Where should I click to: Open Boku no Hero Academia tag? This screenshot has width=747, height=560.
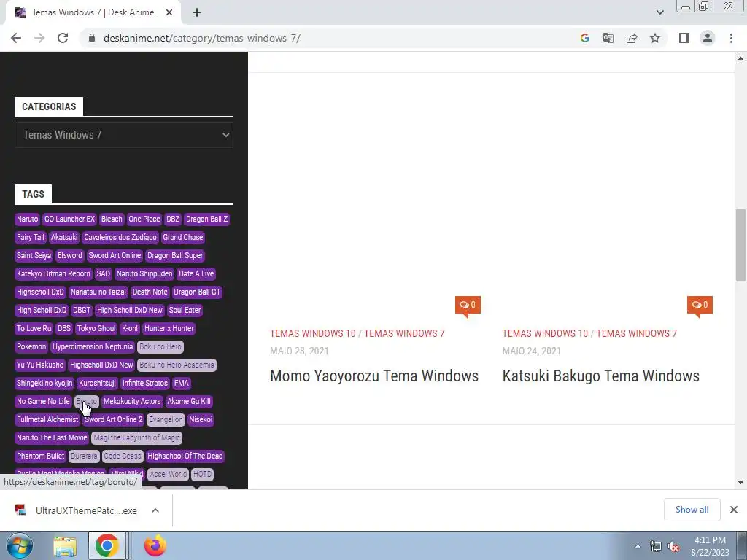point(177,365)
